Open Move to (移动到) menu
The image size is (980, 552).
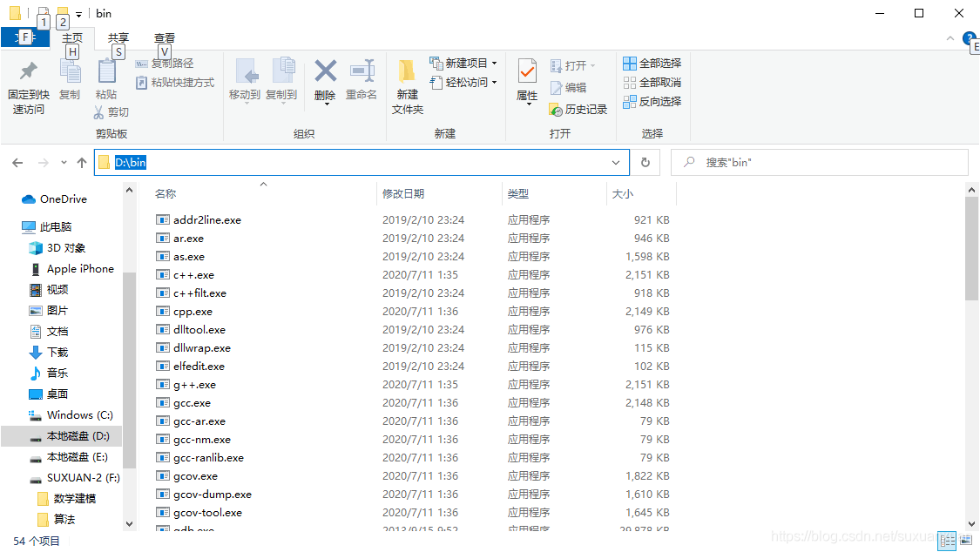pyautogui.click(x=245, y=80)
